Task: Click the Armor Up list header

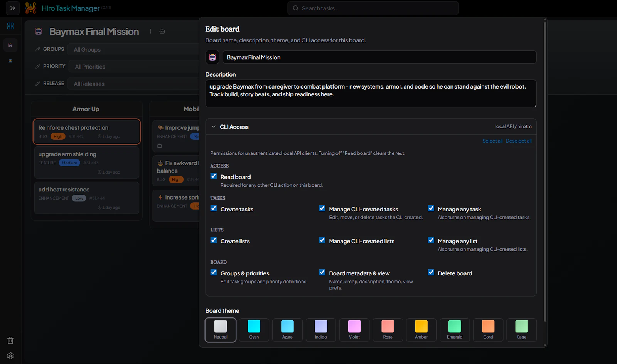Action: pyautogui.click(x=86, y=109)
